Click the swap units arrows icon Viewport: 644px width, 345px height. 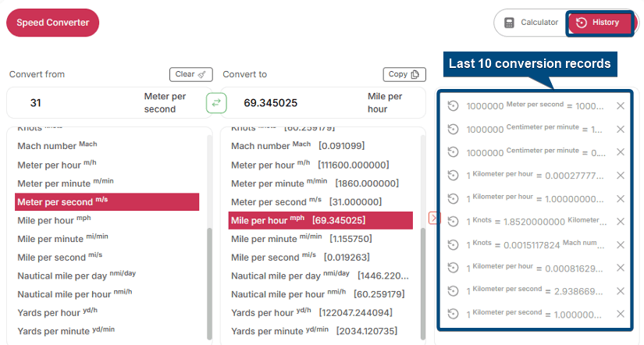click(x=216, y=102)
